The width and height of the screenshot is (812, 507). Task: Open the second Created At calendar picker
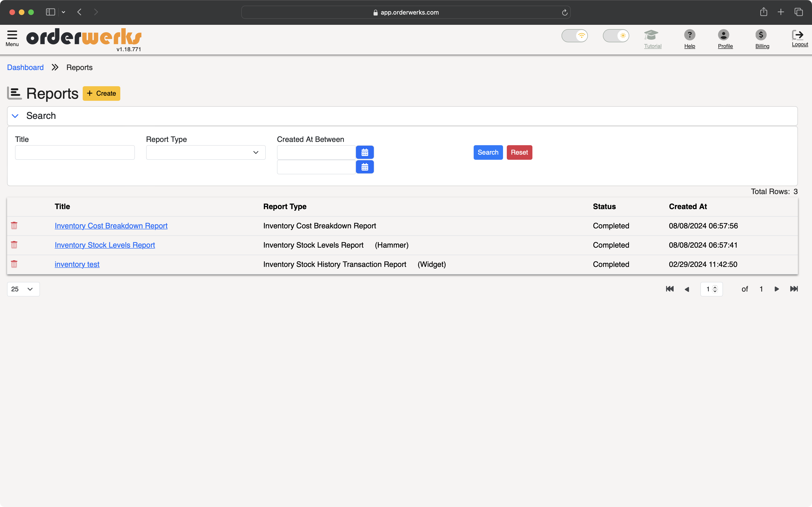coord(365,167)
